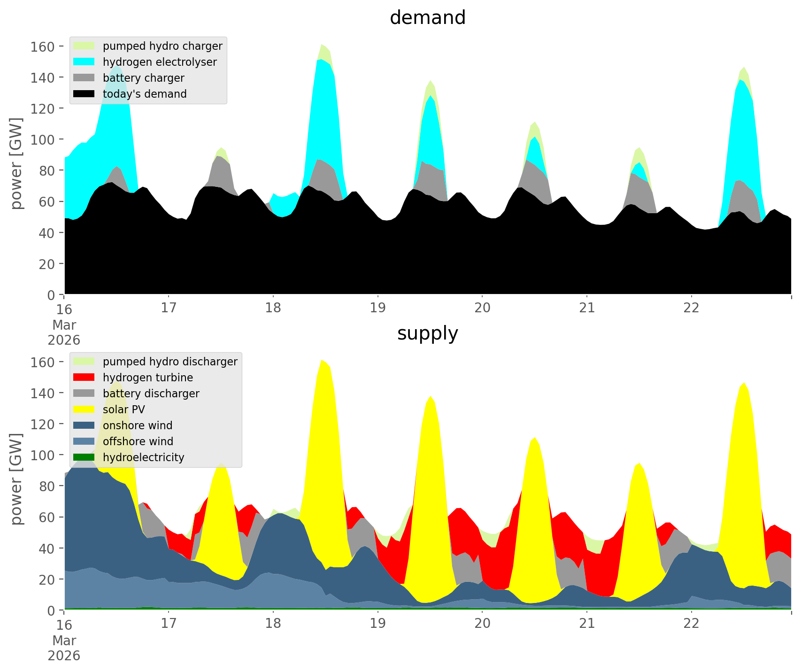Click the green hydroelectricity legend swatch
This screenshot has width=801, height=672.
(x=84, y=457)
